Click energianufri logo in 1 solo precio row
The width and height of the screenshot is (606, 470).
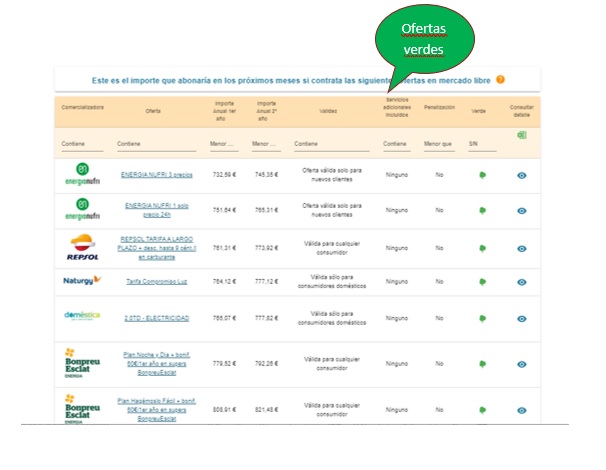pyautogui.click(x=82, y=209)
